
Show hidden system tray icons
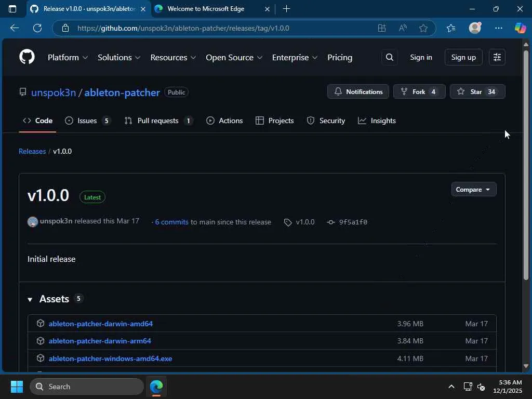tap(451, 387)
